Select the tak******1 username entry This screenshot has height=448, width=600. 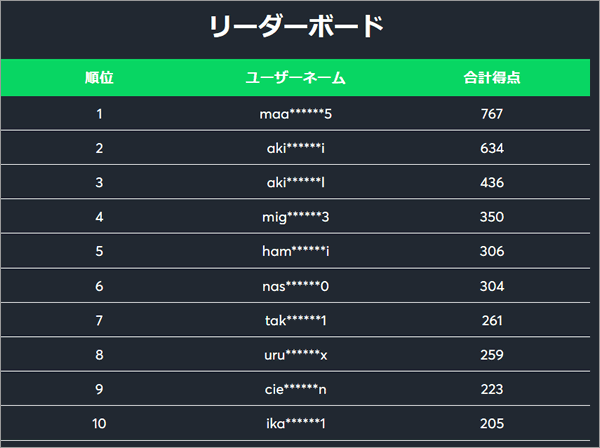295,321
